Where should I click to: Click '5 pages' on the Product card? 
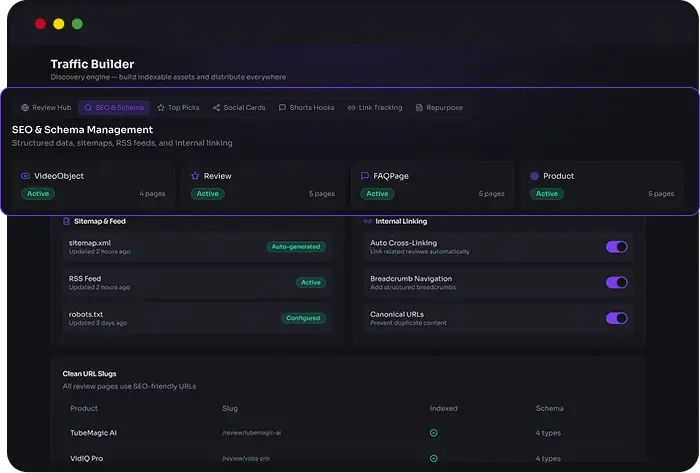tap(661, 194)
